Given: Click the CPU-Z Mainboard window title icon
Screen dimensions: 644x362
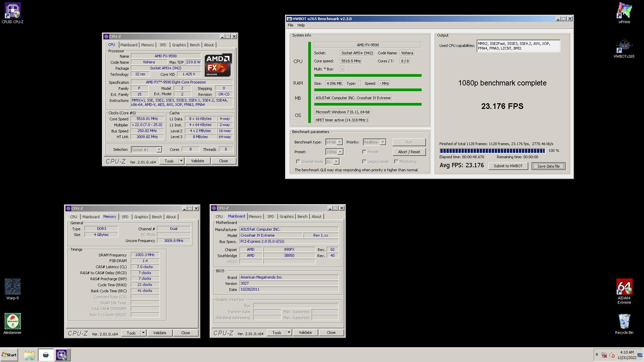Looking at the screenshot, I should pos(214,208).
